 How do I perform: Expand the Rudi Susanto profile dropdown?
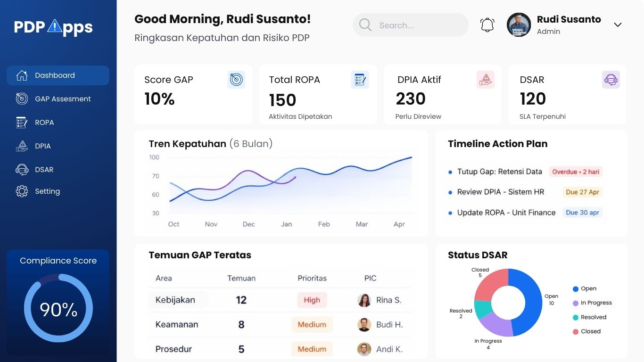click(618, 25)
